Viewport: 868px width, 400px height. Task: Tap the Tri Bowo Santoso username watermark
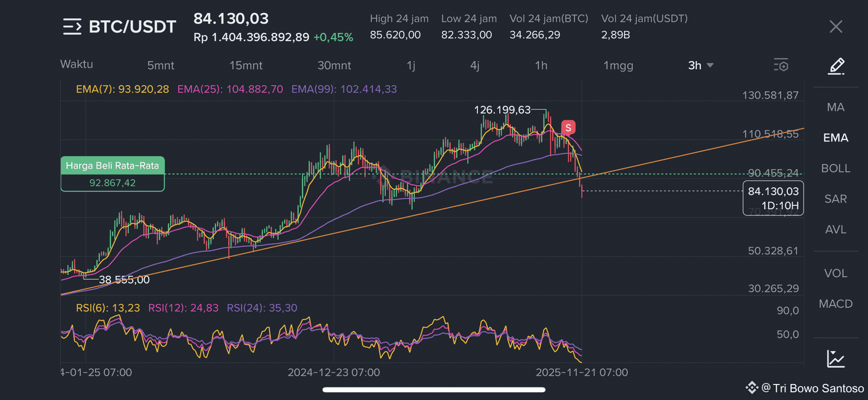pyautogui.click(x=818, y=388)
